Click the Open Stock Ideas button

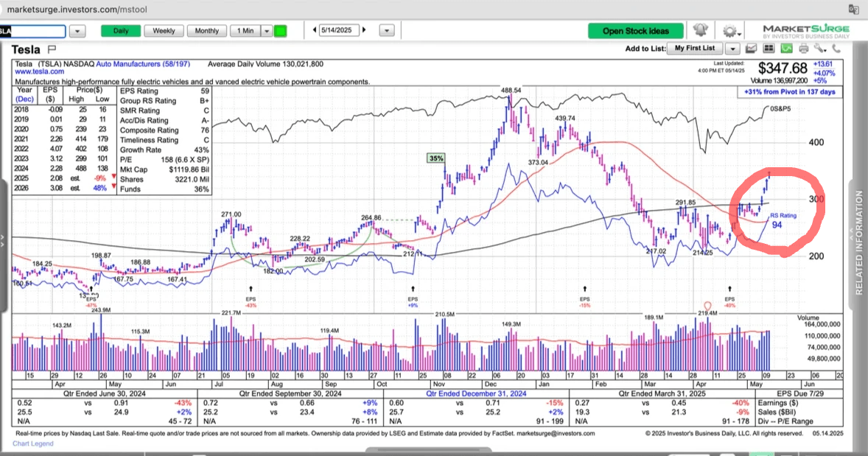coord(636,31)
